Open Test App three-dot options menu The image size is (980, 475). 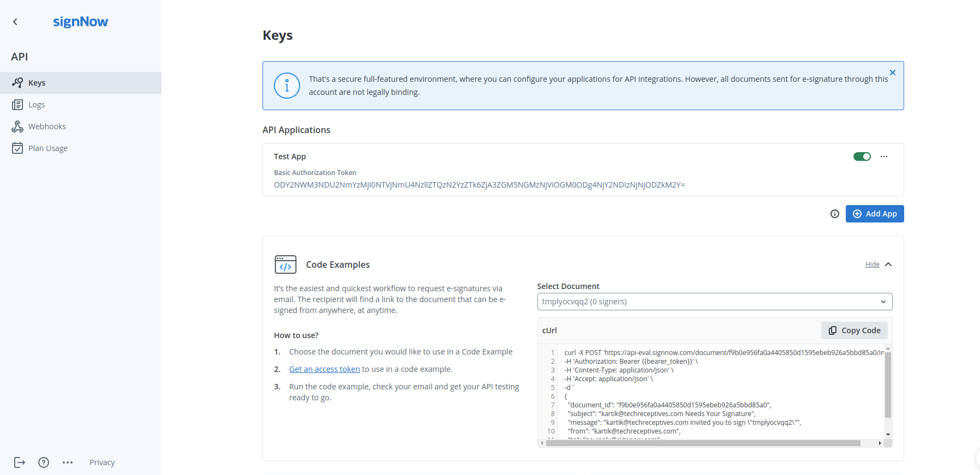point(884,157)
